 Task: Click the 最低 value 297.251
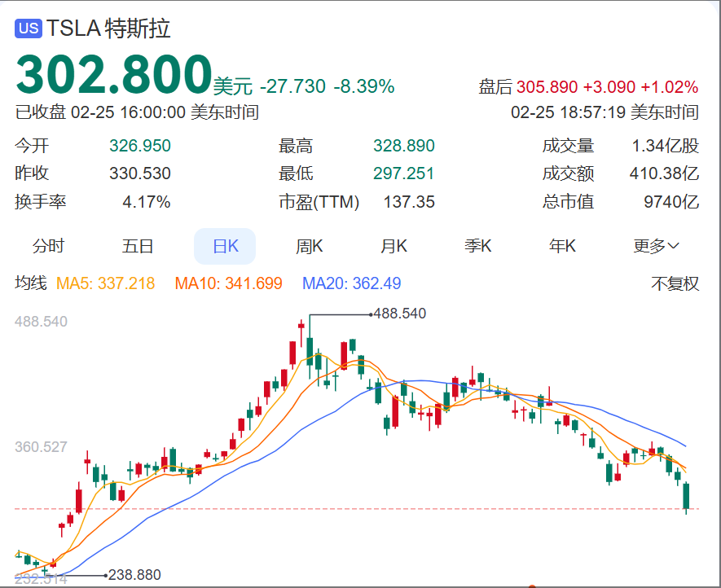(404, 173)
